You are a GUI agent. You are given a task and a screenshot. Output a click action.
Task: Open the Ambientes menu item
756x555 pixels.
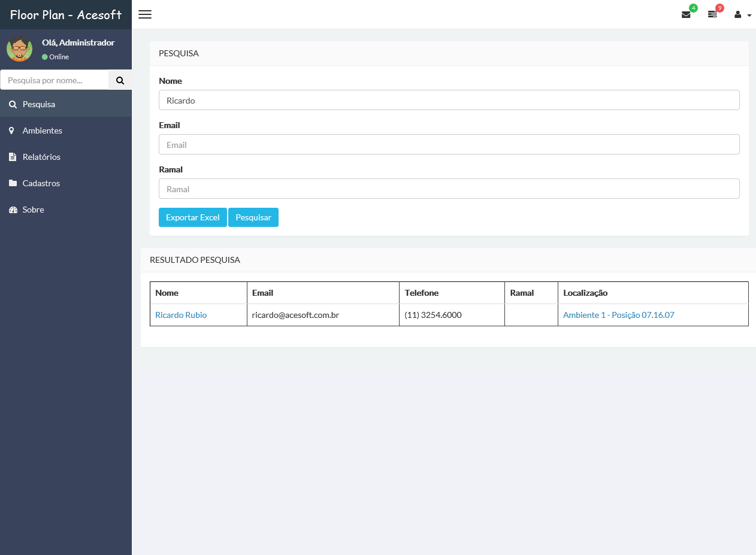coord(66,131)
